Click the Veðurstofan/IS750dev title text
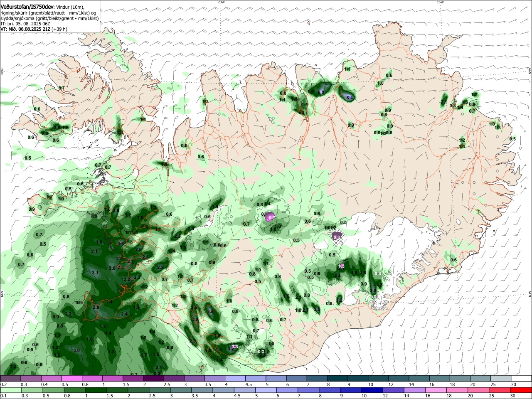This screenshot has height=399, width=532. click(x=27, y=7)
